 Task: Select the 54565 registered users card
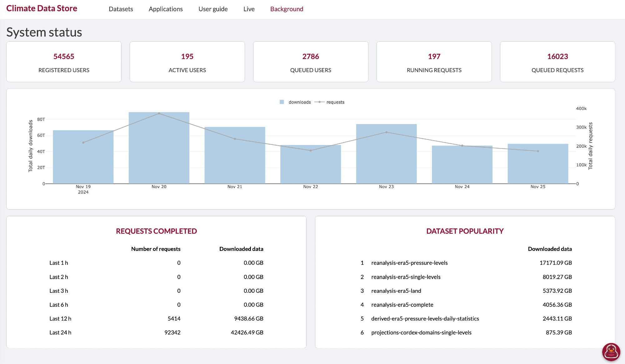pyautogui.click(x=64, y=62)
